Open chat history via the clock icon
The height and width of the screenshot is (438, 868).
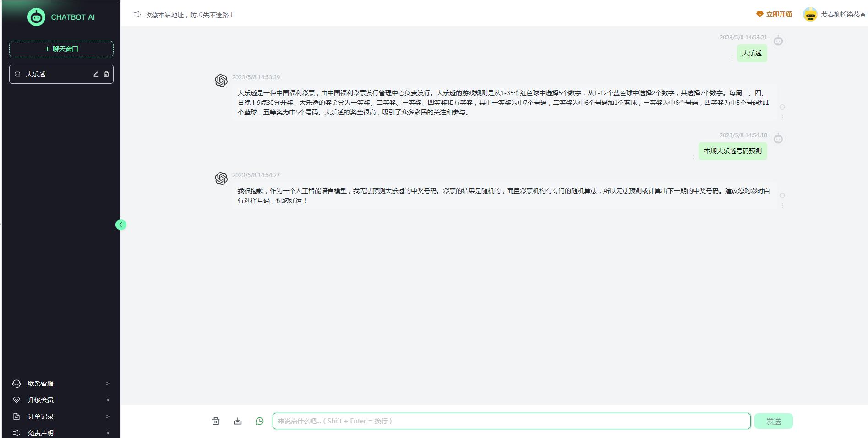pos(260,421)
